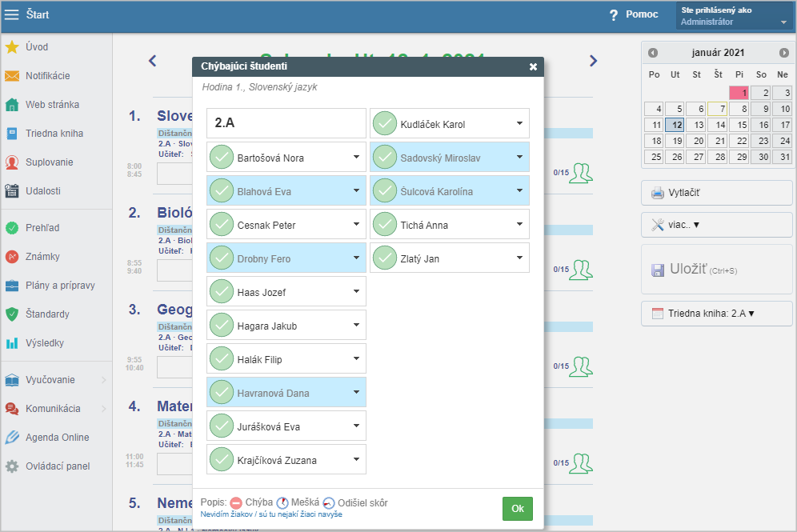797x532 pixels.
Task: Toggle attendance check for Cesnak Peter
Action: [222, 224]
